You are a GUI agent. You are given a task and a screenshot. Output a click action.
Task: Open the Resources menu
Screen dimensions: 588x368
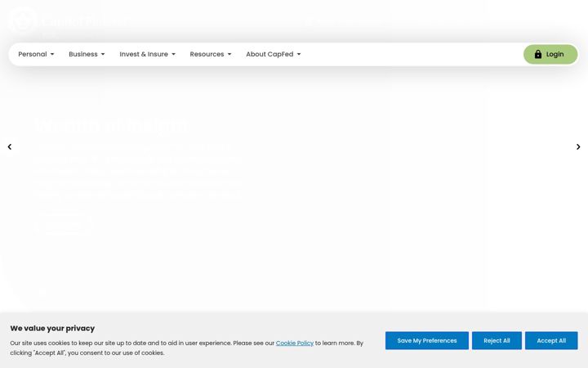211,54
